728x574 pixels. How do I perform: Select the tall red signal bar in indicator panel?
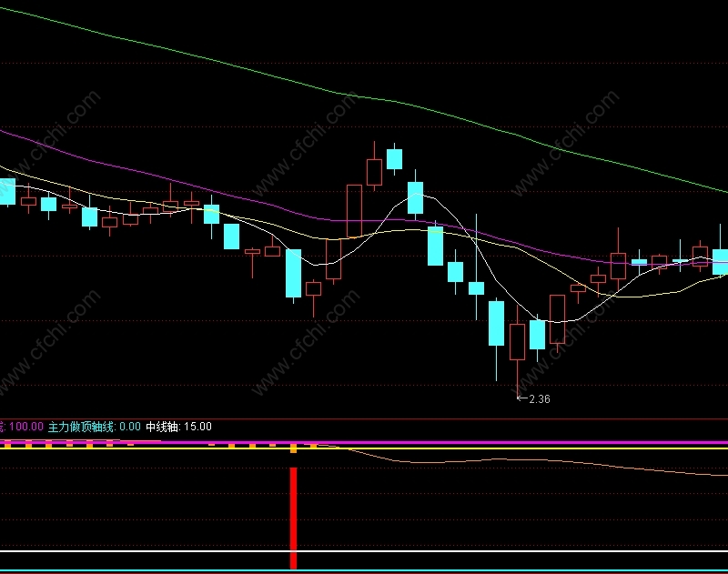[293, 518]
